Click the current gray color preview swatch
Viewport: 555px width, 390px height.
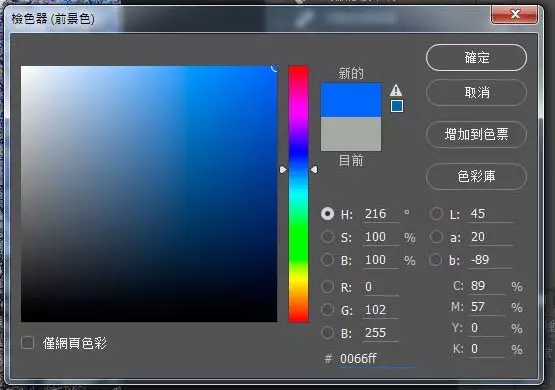click(351, 134)
